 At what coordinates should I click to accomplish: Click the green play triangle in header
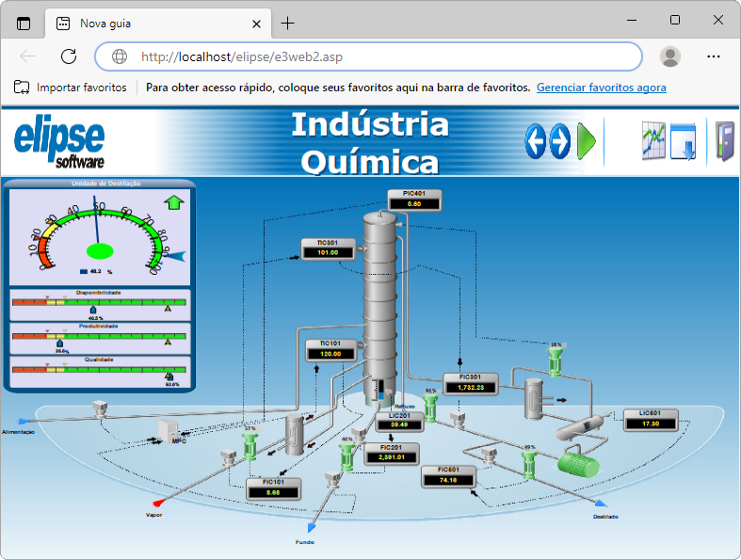click(587, 141)
